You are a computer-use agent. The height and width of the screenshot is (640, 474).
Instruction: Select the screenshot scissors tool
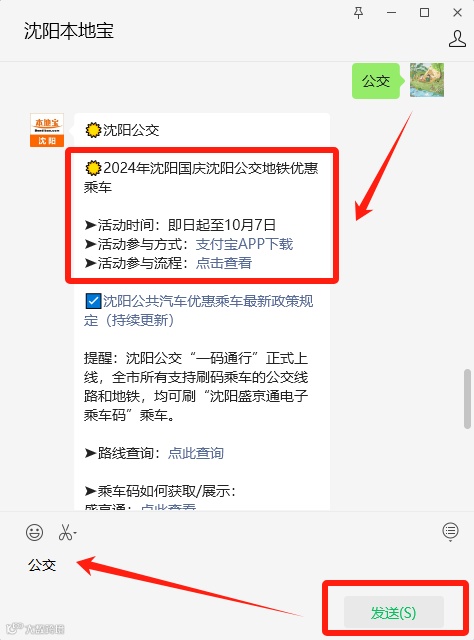[65, 532]
